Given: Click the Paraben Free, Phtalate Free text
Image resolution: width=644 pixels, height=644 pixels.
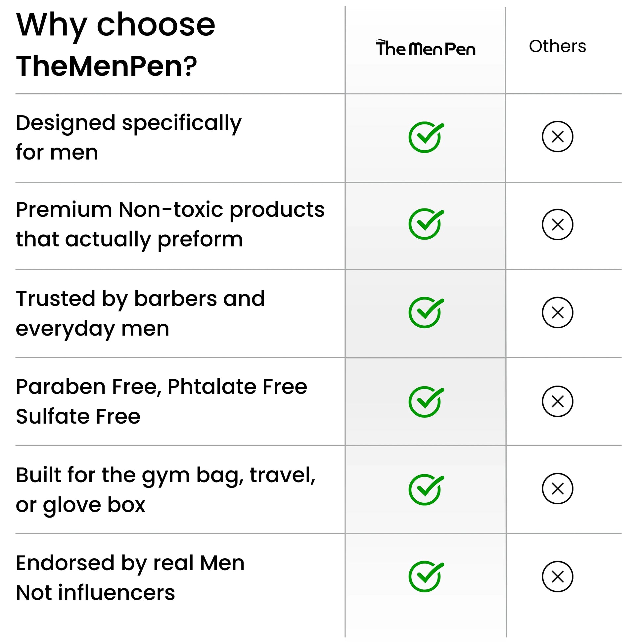Looking at the screenshot, I should [161, 387].
